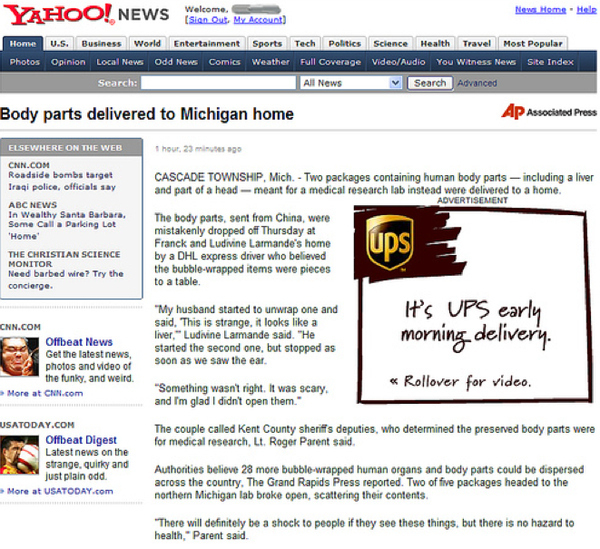Open the Offbeat News thumbnail image
The image size is (600, 549).
pos(19,357)
